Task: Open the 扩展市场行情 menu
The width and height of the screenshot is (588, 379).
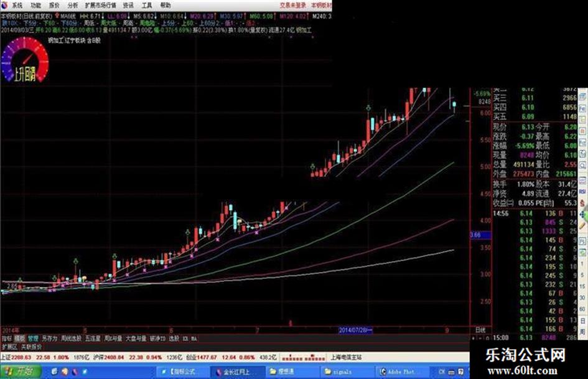Action: (100, 5)
